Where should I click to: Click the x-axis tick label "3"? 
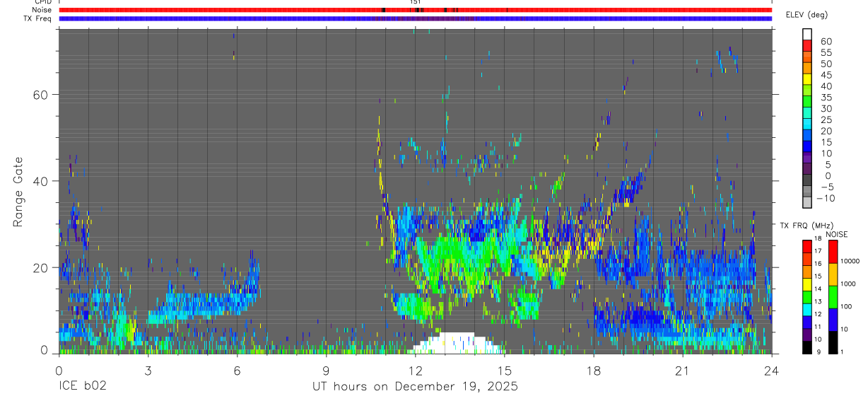pos(148,370)
